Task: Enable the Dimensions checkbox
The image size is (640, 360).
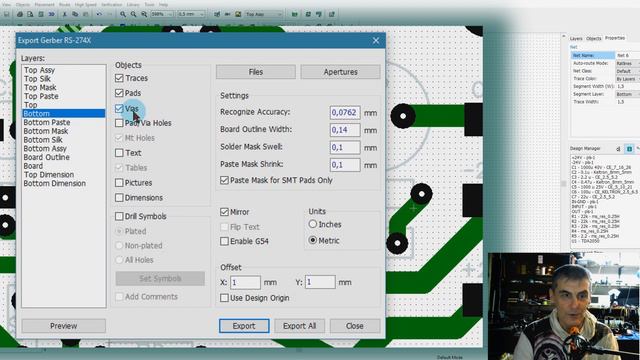Action: pos(119,198)
